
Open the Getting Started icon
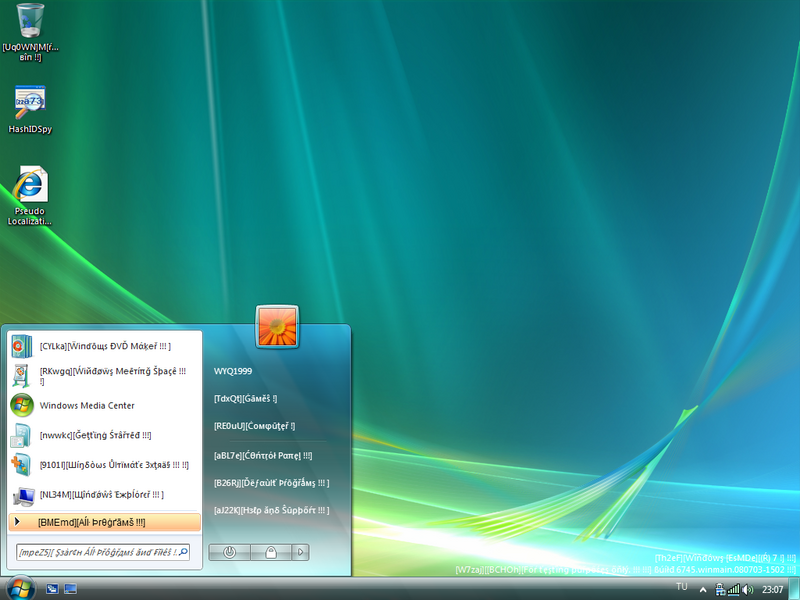21,435
